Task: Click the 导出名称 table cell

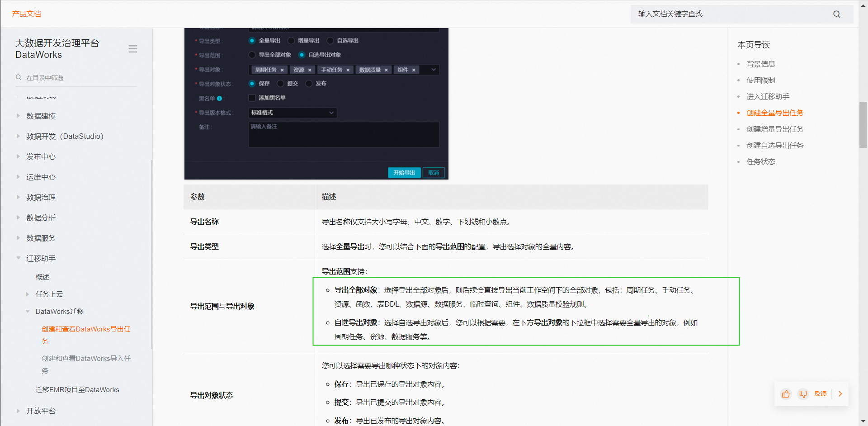Action: [249, 222]
